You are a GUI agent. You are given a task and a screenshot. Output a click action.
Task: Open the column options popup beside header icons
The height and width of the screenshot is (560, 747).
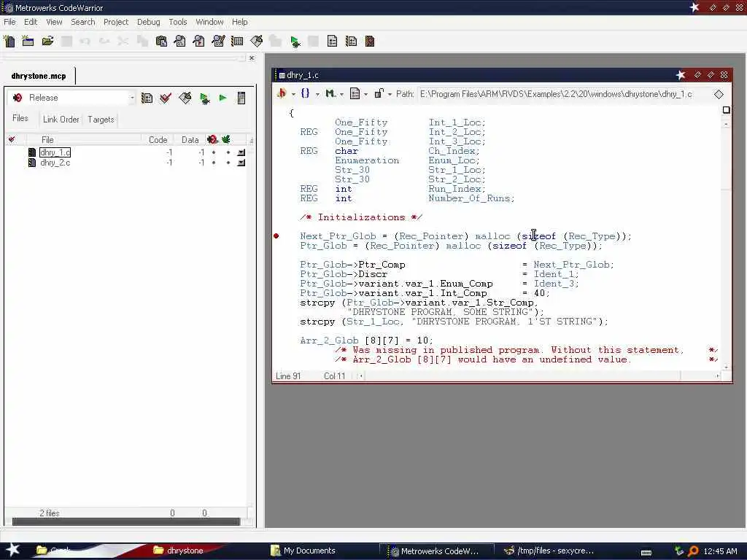click(251, 140)
